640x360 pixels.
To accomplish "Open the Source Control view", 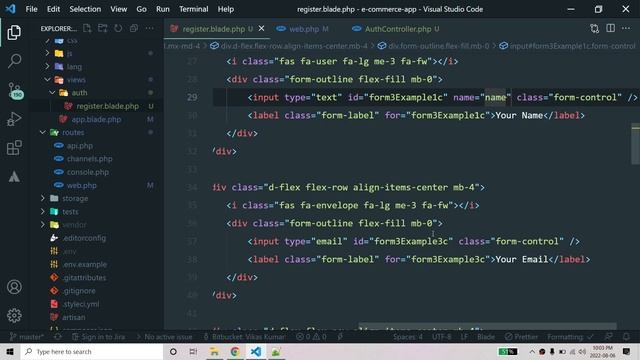I will pyautogui.click(x=15, y=91).
